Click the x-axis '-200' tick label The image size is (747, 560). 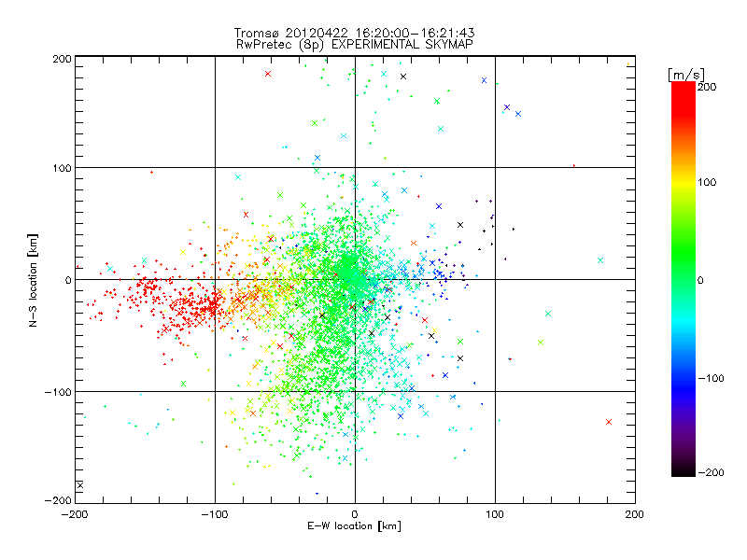coord(75,514)
